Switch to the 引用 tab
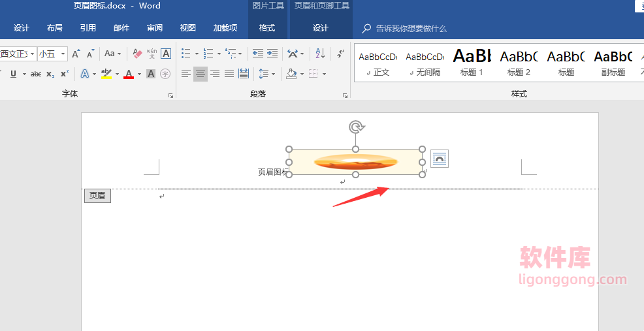 (88, 28)
